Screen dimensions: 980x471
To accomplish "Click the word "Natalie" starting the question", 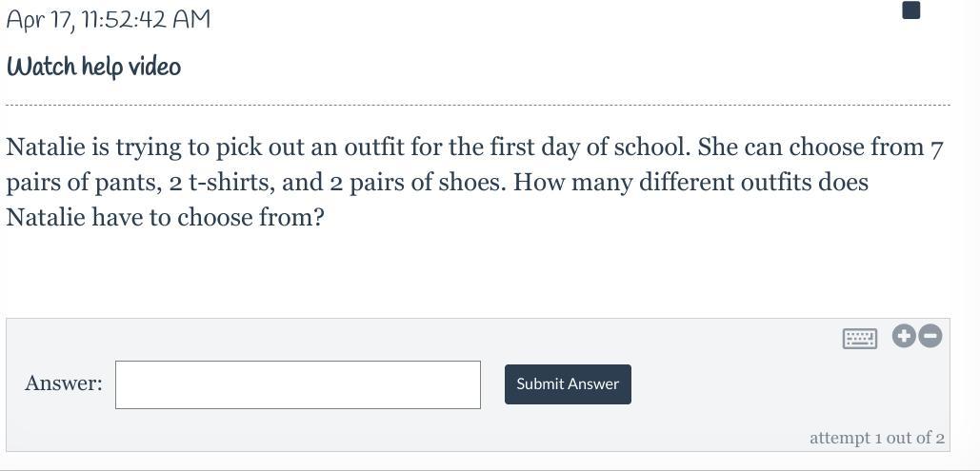I will [x=45, y=147].
